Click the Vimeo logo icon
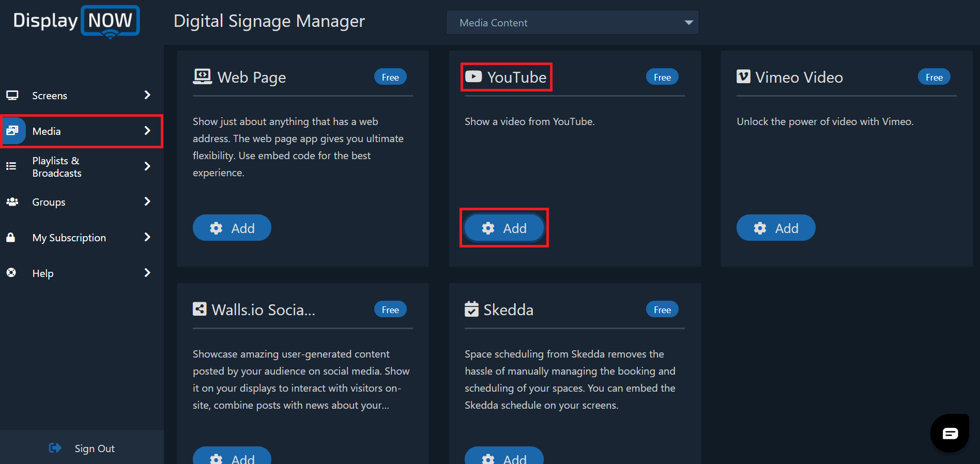 743,76
